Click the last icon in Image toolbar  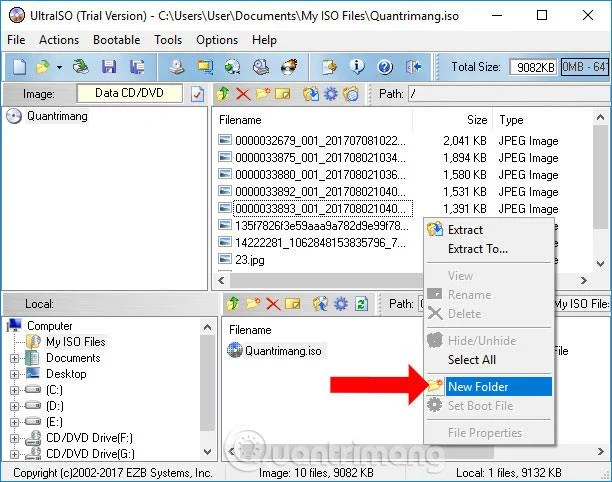[x=351, y=94]
